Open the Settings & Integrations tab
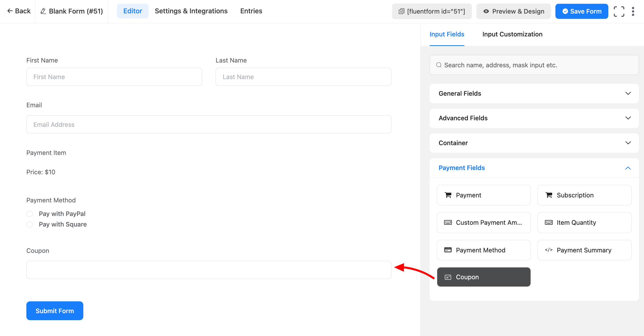This screenshot has width=644, height=336. point(191,11)
